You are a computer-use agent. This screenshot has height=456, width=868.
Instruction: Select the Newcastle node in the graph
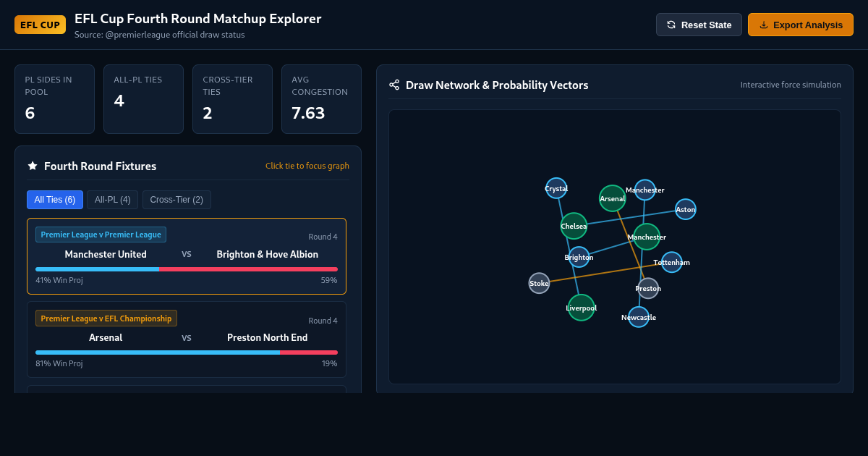click(639, 317)
